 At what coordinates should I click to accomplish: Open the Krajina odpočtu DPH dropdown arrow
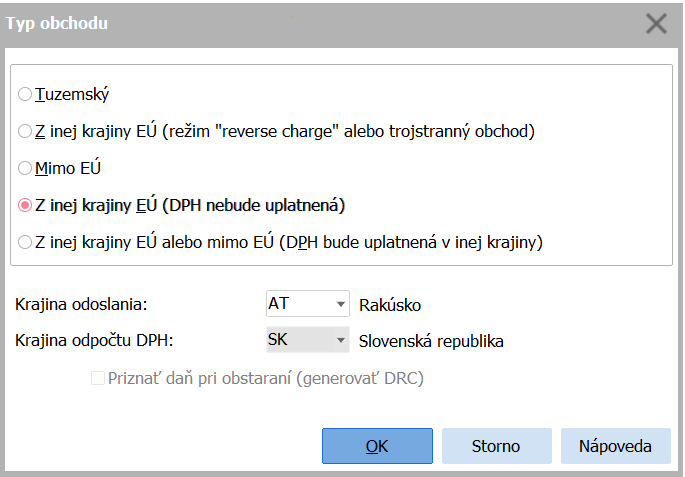click(341, 340)
